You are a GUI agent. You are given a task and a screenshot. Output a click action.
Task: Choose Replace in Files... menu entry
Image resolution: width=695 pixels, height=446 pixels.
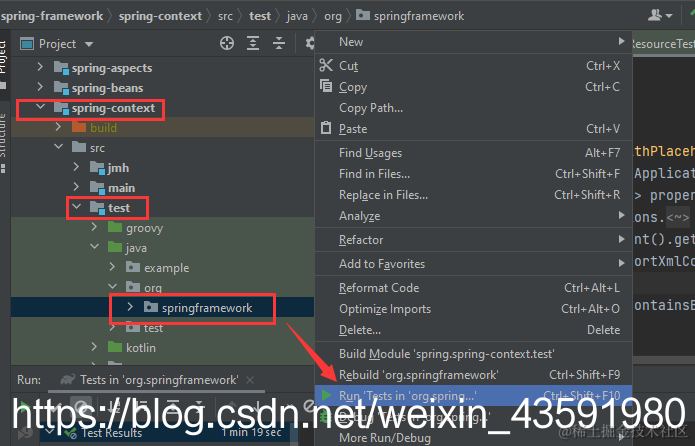tap(473, 195)
